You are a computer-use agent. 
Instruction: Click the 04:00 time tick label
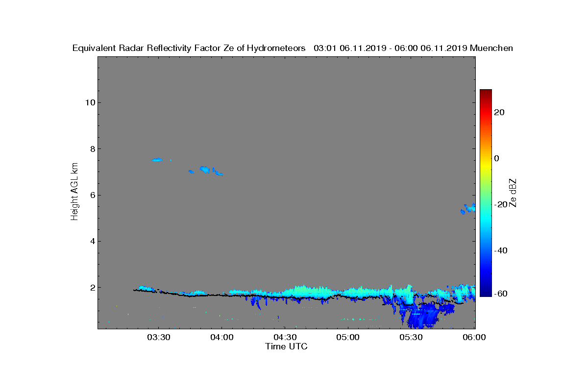(x=222, y=338)
